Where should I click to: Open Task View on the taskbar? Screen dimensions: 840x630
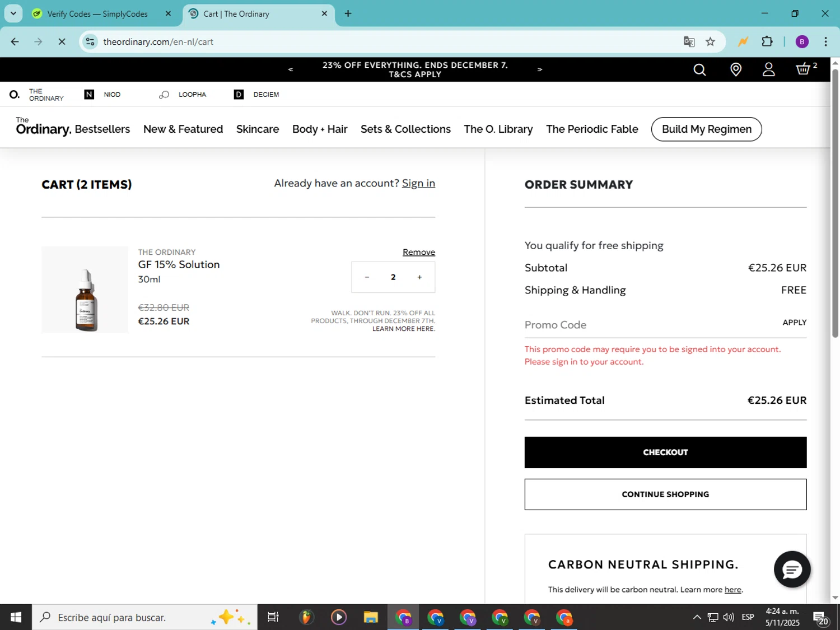coord(273,617)
